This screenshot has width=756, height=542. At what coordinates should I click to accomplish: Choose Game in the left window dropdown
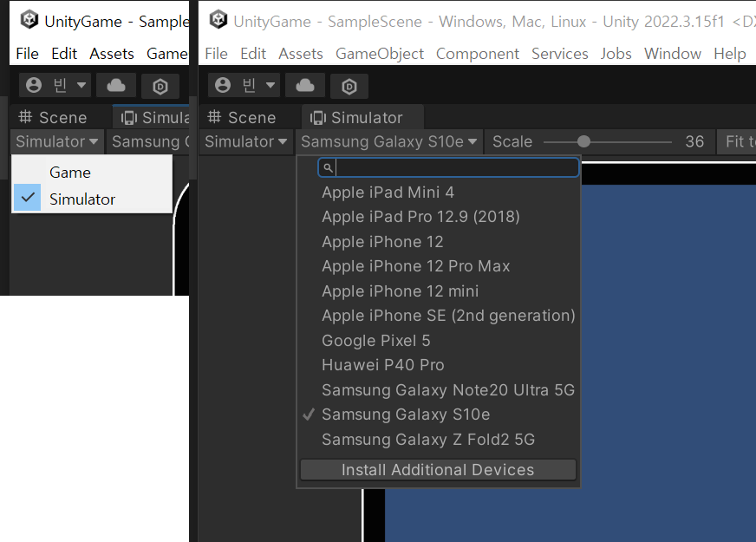coord(92,173)
